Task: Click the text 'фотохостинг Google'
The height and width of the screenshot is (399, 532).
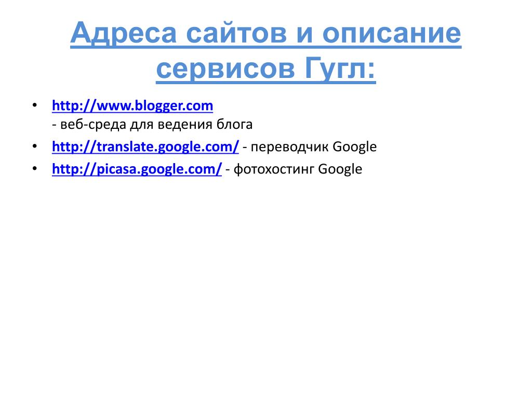Action: pyautogui.click(x=298, y=169)
